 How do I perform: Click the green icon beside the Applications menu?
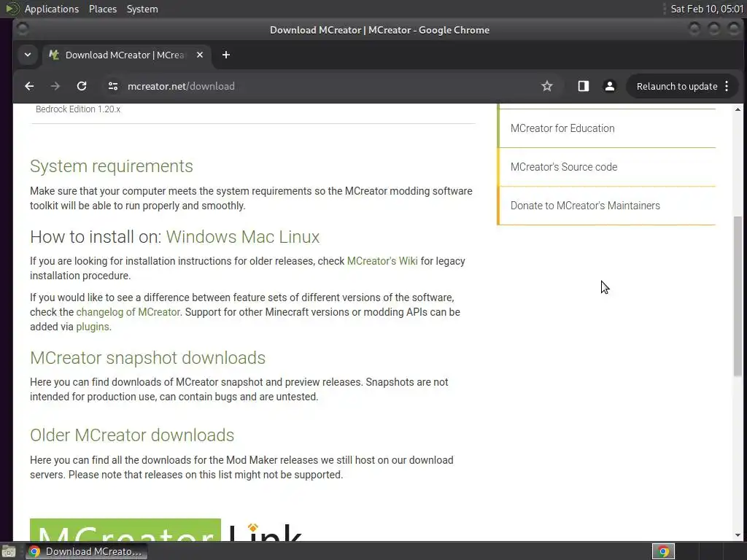[12, 9]
